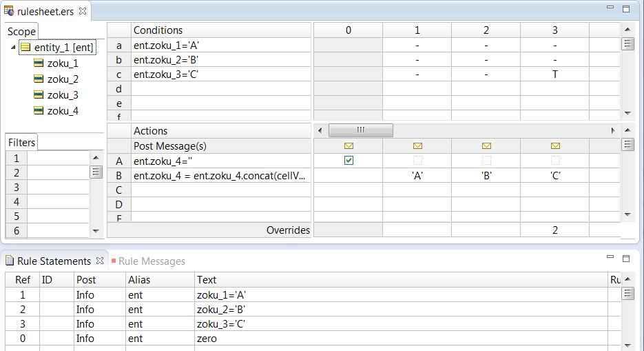Minimize the rulesheet editor pane
644x351 pixels.
click(x=610, y=7)
